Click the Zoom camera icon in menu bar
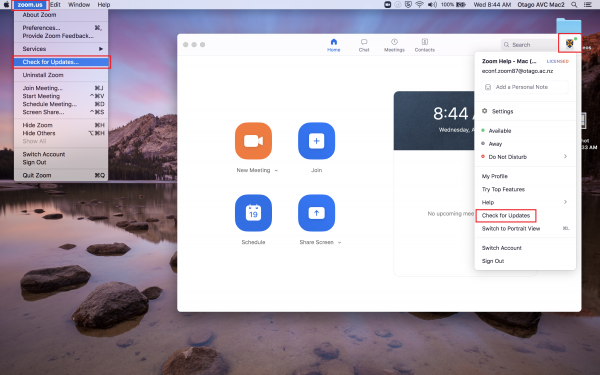This screenshot has width=600, height=375. pyautogui.click(x=387, y=5)
